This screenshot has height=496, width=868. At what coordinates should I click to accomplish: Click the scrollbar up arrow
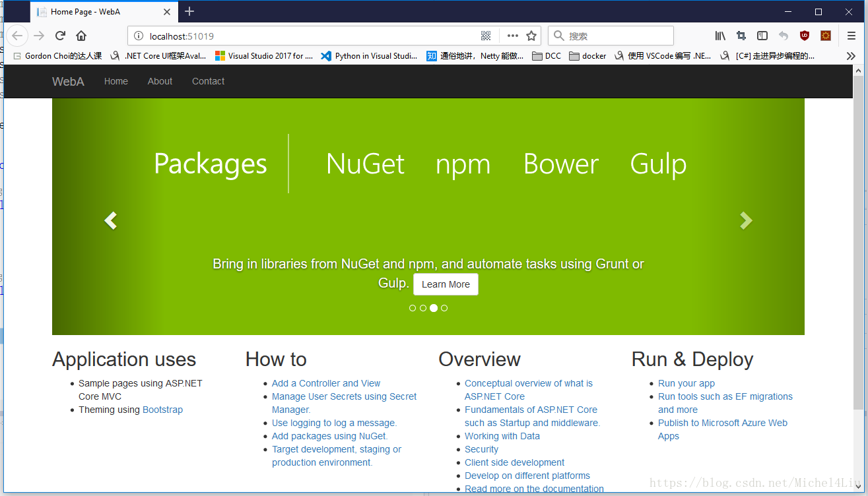pyautogui.click(x=858, y=70)
